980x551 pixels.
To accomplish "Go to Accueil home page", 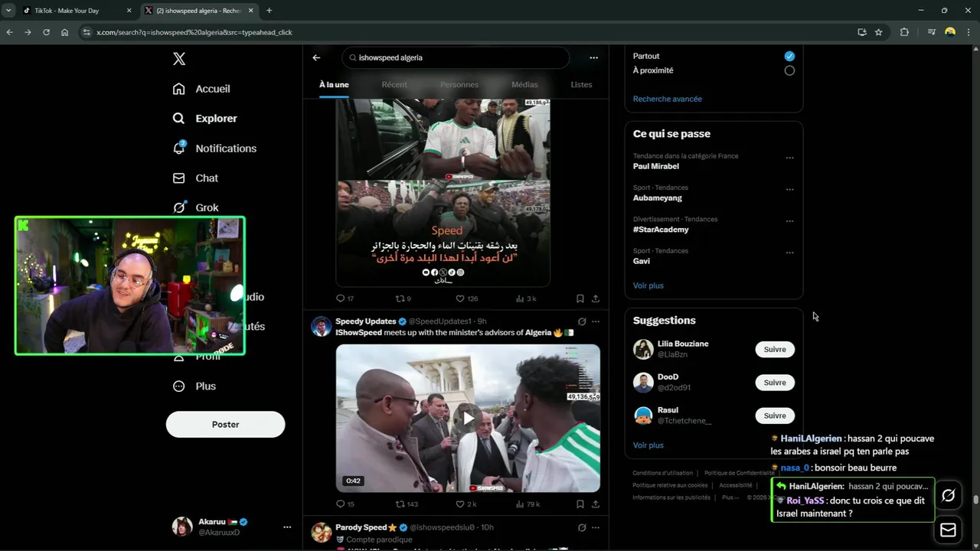I will pyautogui.click(x=201, y=89).
